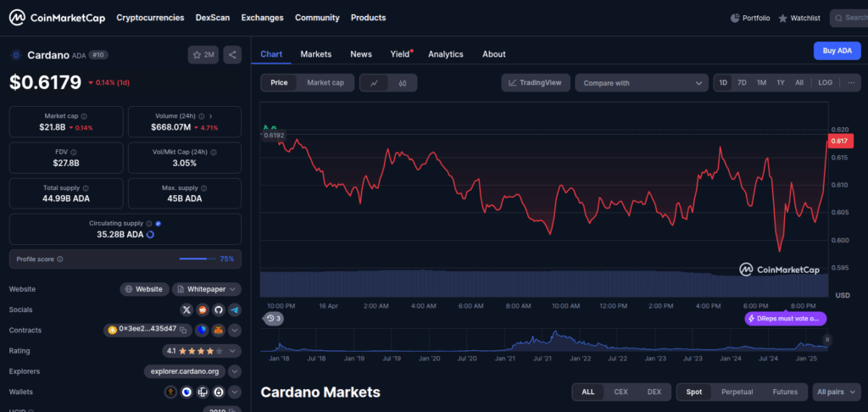Copy the contract address 0×3ee2...435d47

click(x=183, y=330)
